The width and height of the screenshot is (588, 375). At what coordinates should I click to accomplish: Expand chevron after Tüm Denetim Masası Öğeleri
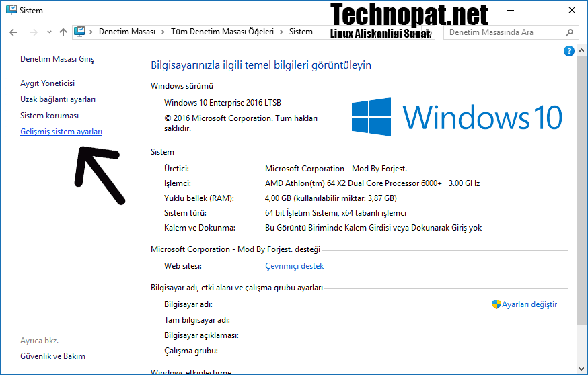tap(281, 32)
